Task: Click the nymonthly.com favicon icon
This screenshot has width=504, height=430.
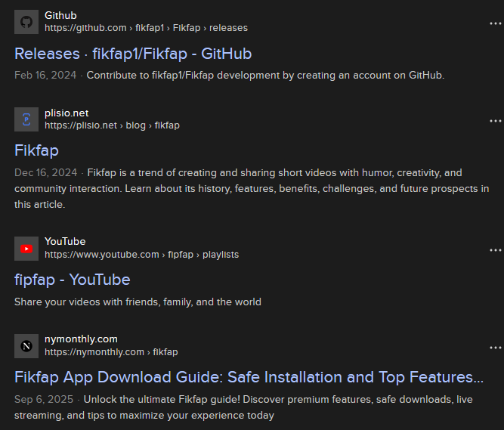Action: tap(26, 346)
